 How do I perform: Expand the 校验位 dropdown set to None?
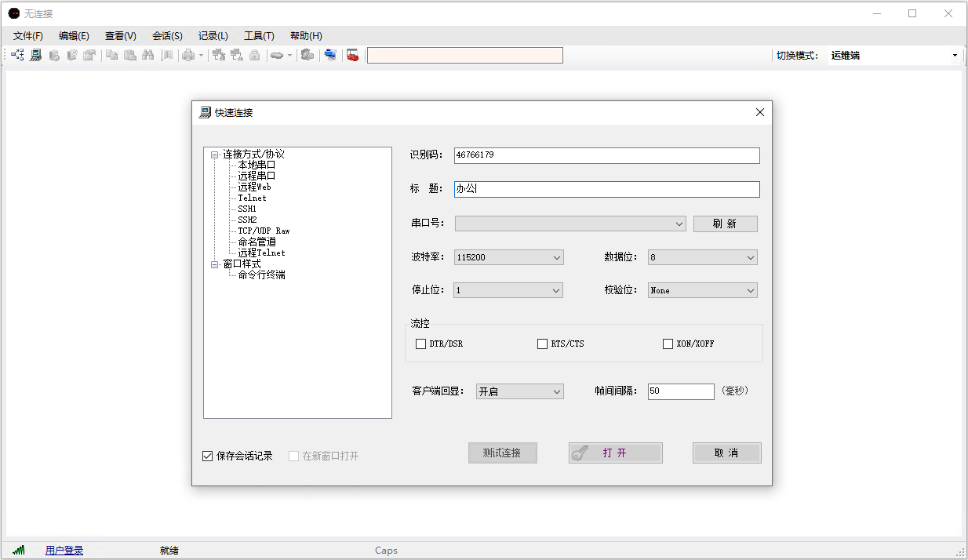tap(702, 290)
